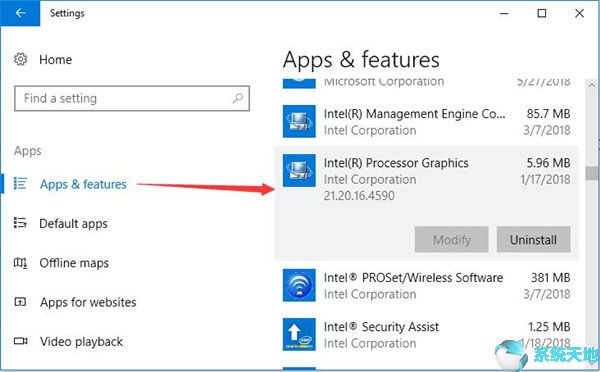This screenshot has width=600, height=372.
Task: Click the Intel Processor Graphics app icon
Action: click(299, 170)
